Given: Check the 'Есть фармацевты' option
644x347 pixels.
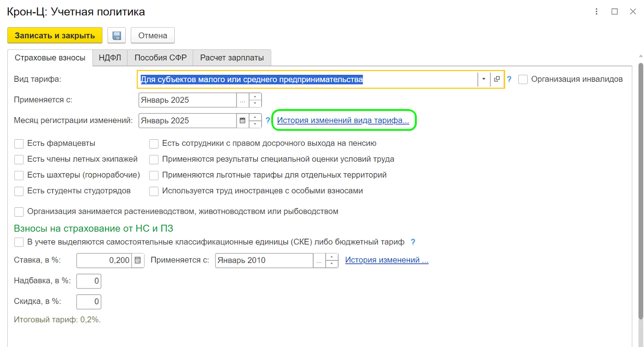Looking at the screenshot, I should [x=19, y=144].
